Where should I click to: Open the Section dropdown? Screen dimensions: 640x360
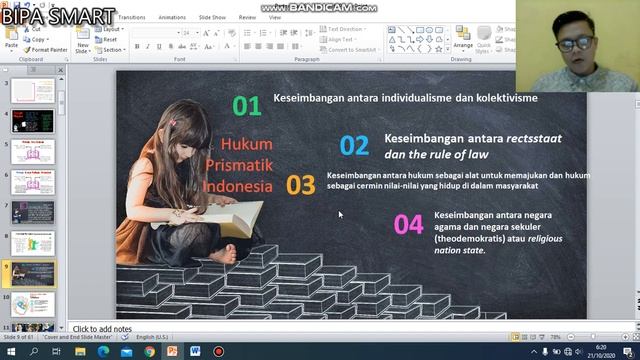[x=110, y=50]
